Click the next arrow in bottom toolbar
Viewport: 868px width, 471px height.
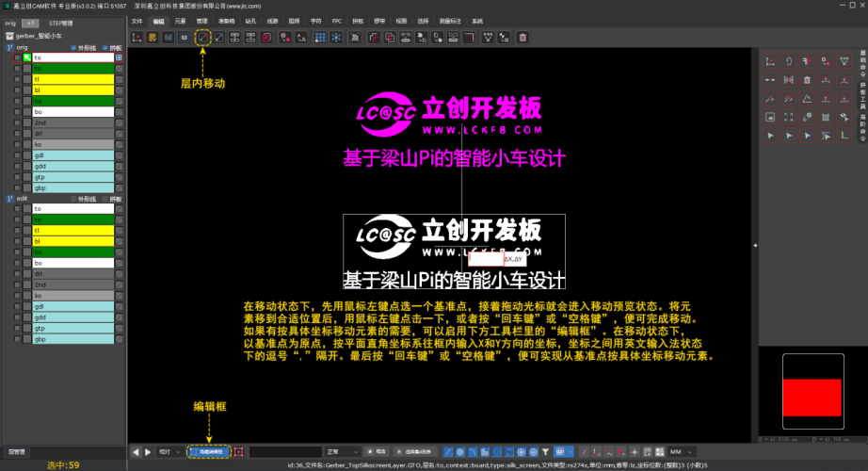pos(148,452)
